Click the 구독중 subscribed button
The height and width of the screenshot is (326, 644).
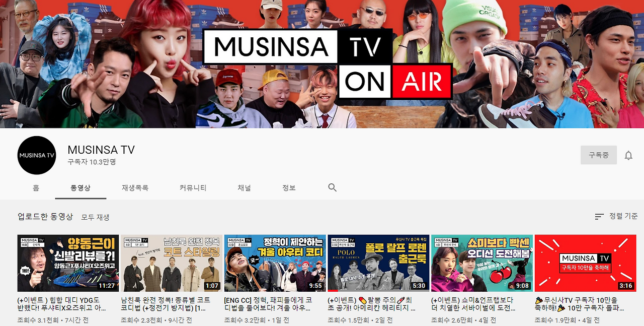599,155
